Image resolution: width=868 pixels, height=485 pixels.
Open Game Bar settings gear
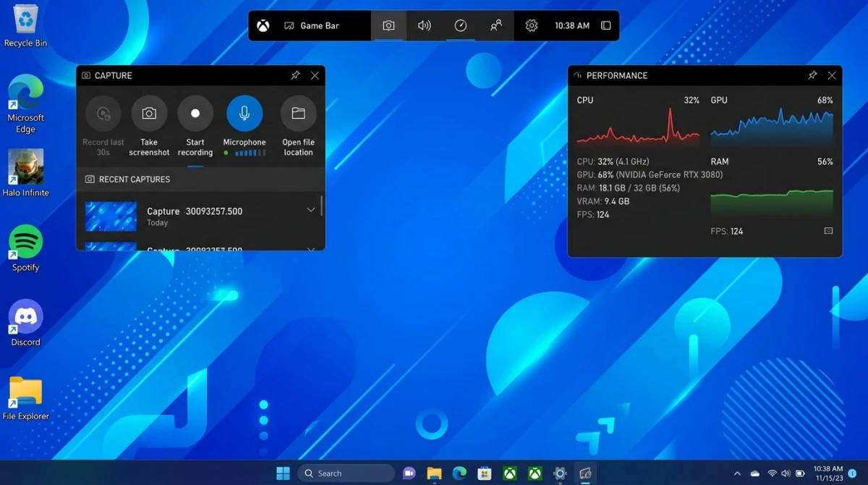coord(532,25)
